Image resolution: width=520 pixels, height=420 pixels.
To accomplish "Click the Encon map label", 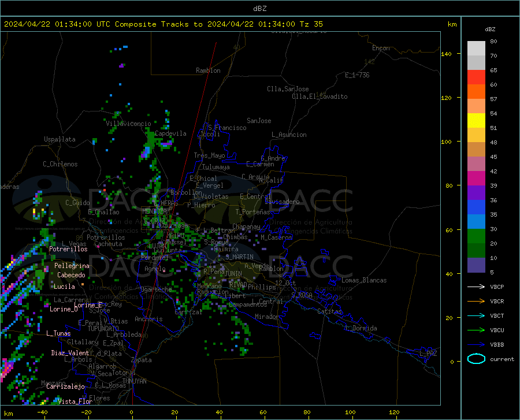I will coord(381,48).
